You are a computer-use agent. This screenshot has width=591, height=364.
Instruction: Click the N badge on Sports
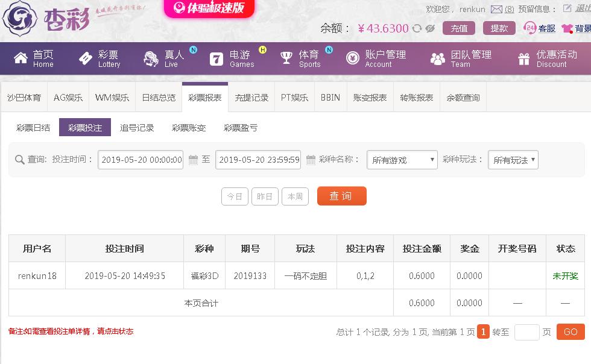click(x=329, y=50)
